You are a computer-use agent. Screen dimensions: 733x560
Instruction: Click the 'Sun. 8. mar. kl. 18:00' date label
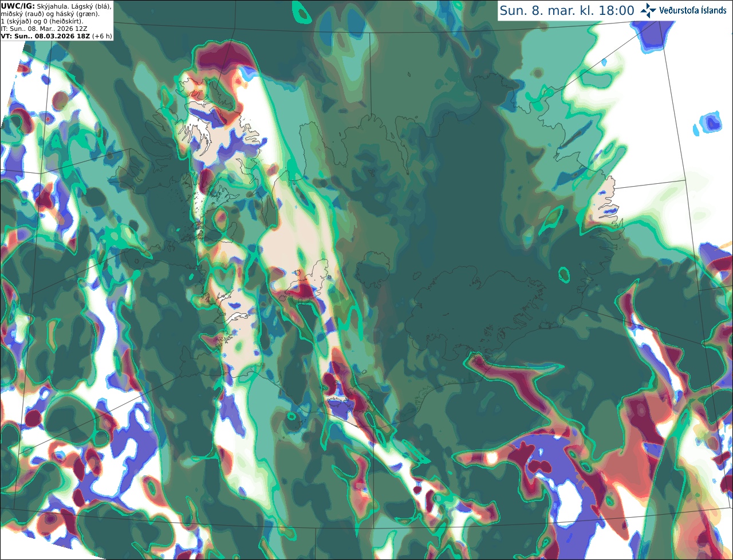point(567,10)
